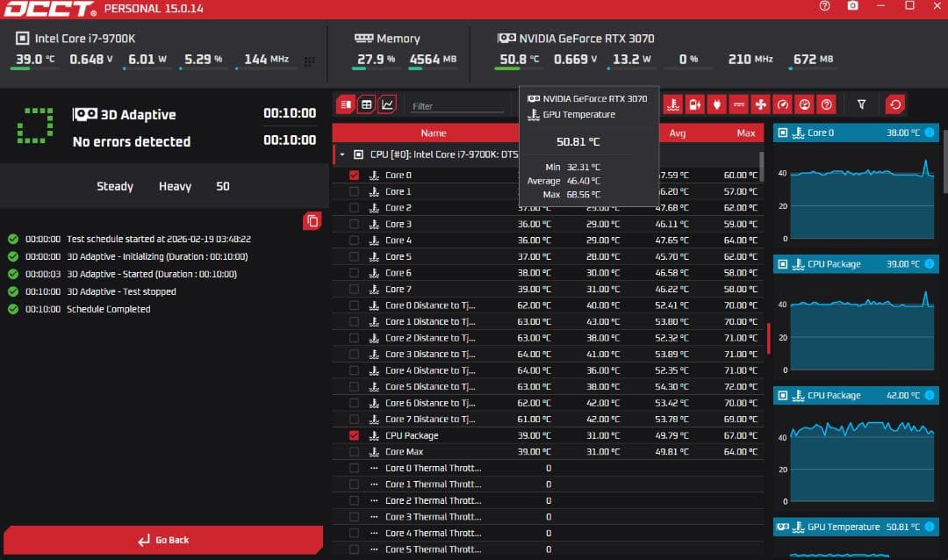Click the Go Back button
Screen dimensions: 948x560
pos(163,540)
